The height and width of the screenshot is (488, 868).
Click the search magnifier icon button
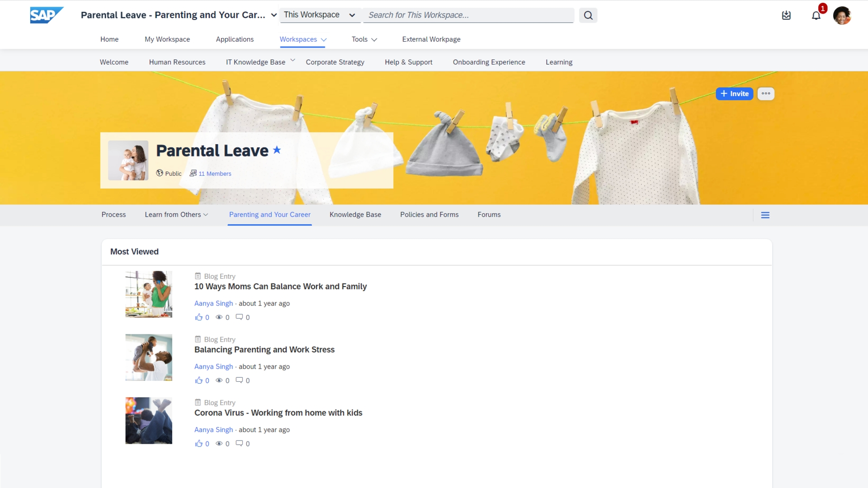[588, 15]
